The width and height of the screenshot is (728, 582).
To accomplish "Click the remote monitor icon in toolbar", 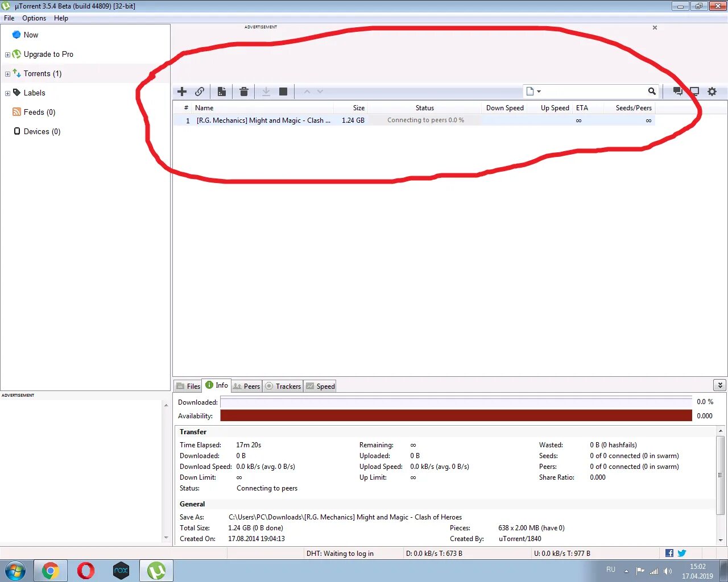I will coord(694,92).
